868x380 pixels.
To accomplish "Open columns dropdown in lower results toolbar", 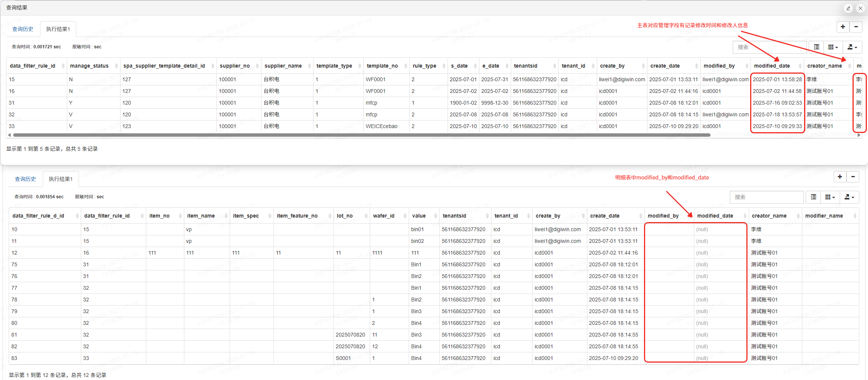I will point(830,197).
